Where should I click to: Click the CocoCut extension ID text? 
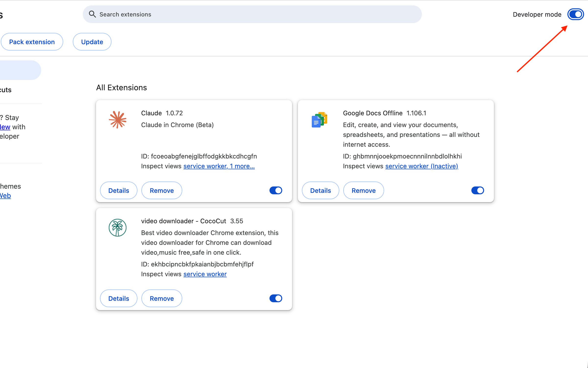point(197,264)
